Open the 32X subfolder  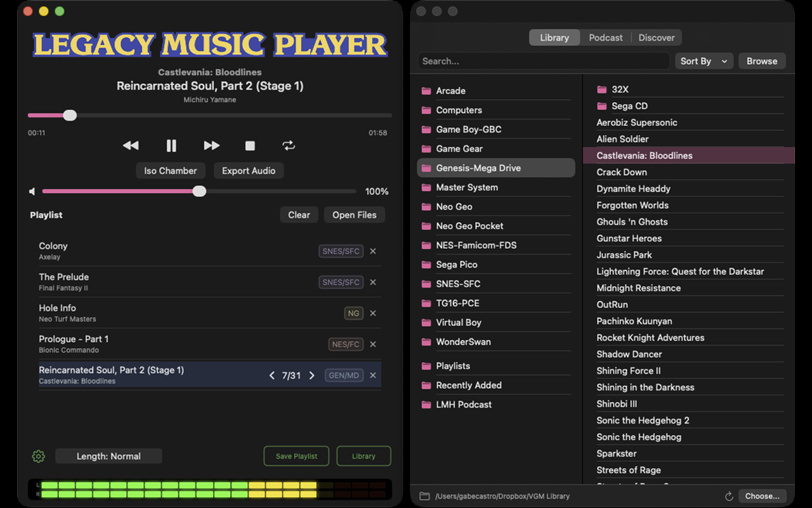click(x=690, y=90)
